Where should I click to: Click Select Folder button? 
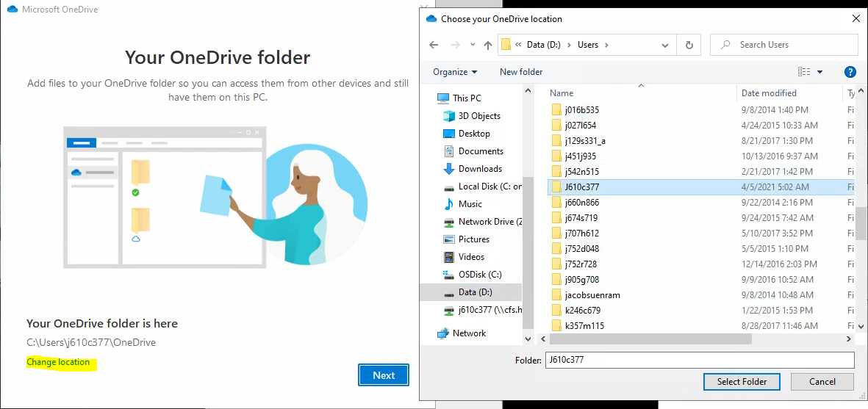point(742,382)
